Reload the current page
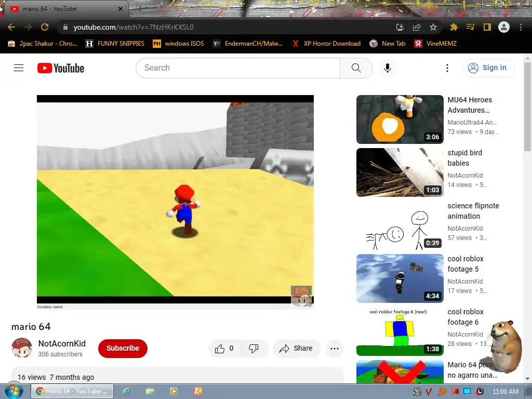532x399 pixels. coord(45,27)
